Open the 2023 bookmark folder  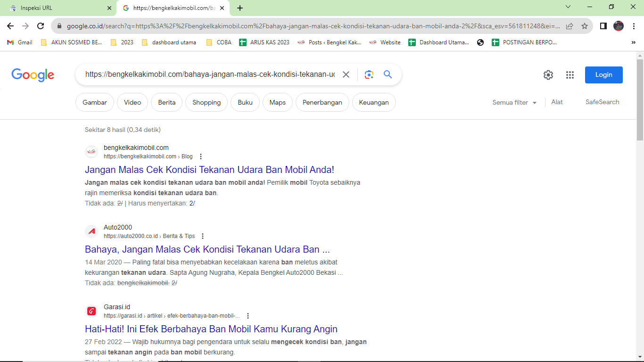point(122,42)
